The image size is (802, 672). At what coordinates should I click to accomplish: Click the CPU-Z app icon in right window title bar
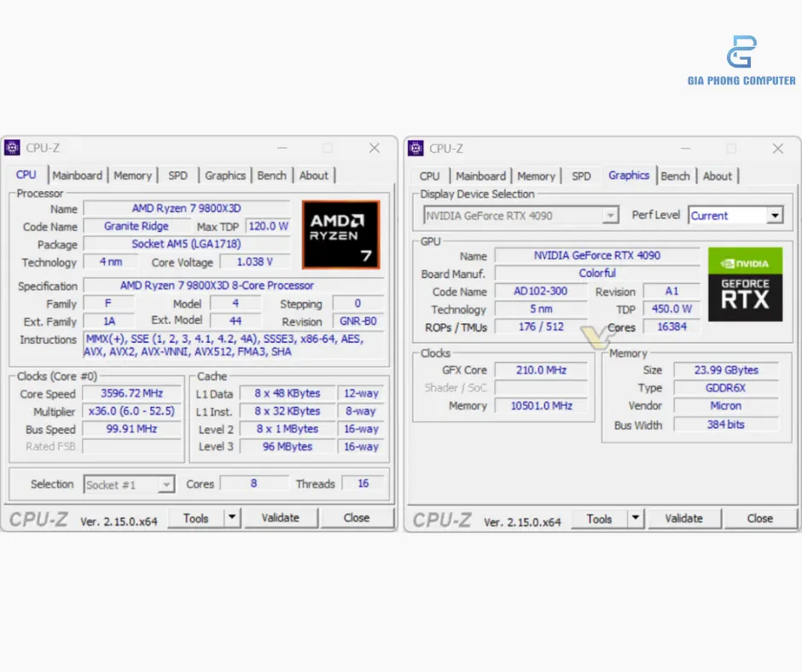[416, 148]
